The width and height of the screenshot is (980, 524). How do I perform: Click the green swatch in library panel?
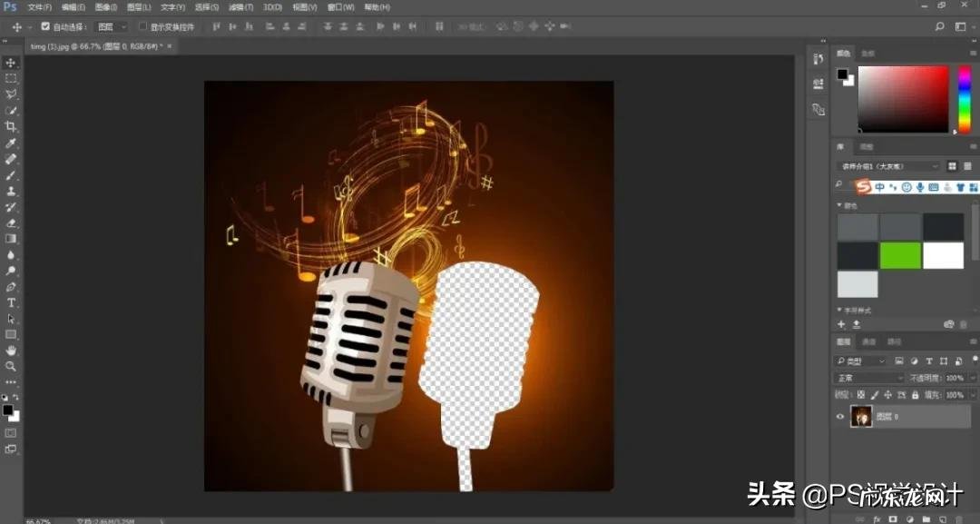point(900,255)
